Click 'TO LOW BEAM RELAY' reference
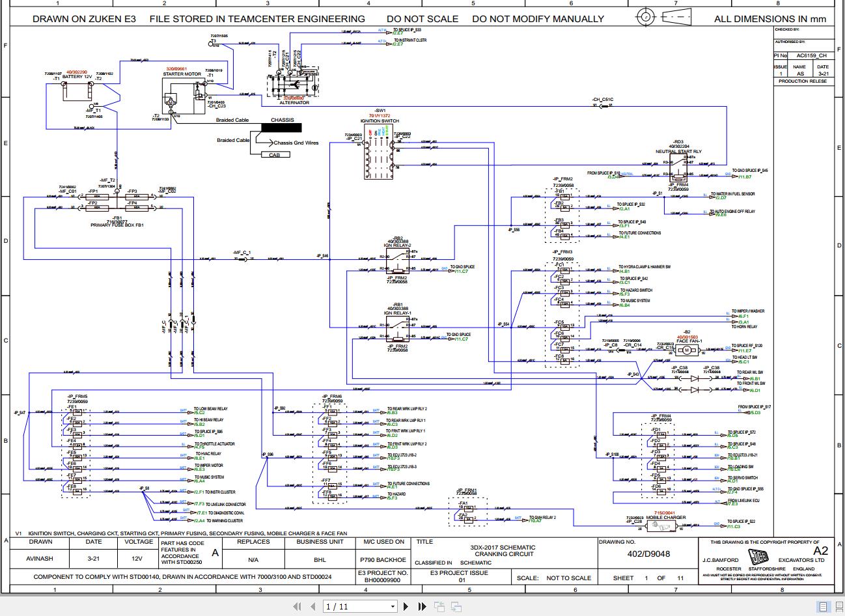Image resolution: width=845 pixels, height=616 pixels. 210,409
